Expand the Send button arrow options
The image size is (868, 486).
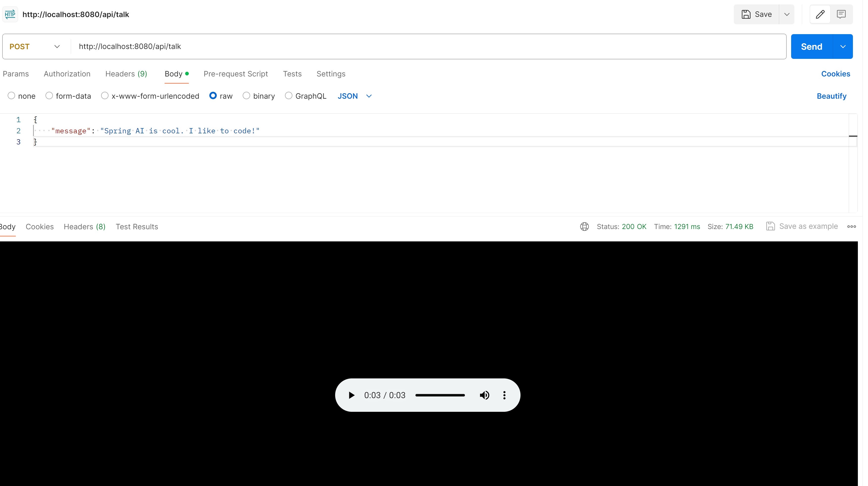pyautogui.click(x=843, y=46)
